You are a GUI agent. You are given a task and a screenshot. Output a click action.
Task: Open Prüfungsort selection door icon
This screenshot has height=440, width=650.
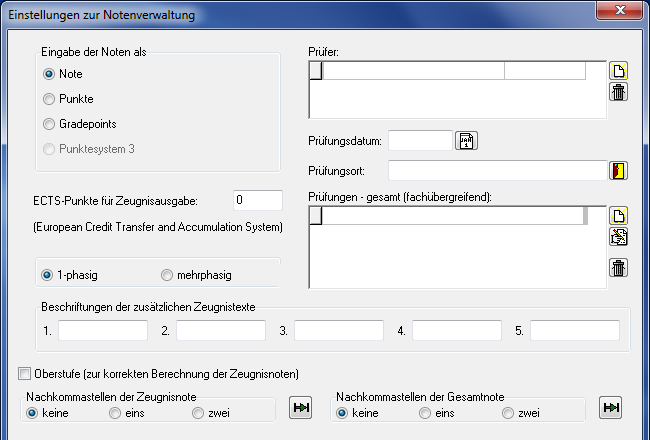(618, 170)
